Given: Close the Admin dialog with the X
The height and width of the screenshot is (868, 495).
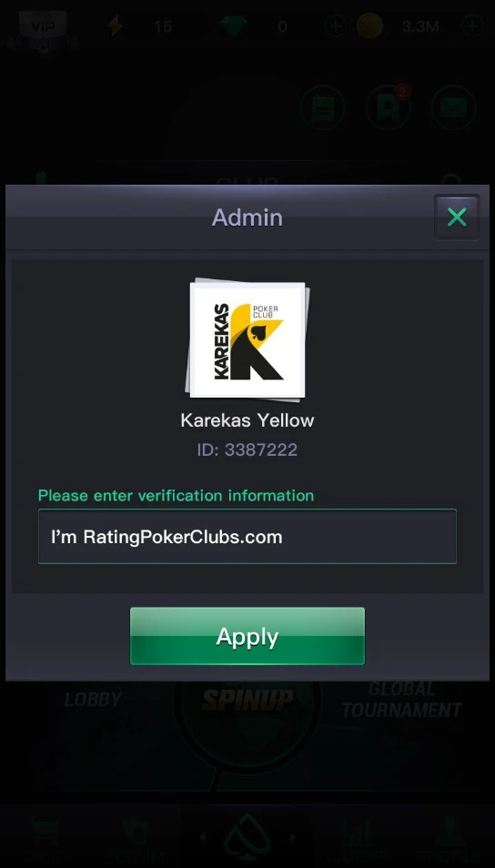Looking at the screenshot, I should pos(457,217).
